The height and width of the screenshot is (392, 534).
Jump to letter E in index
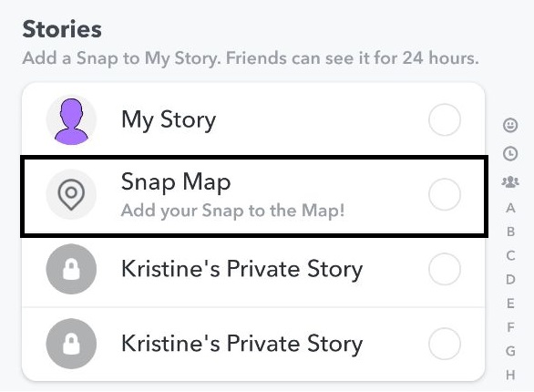pos(510,303)
